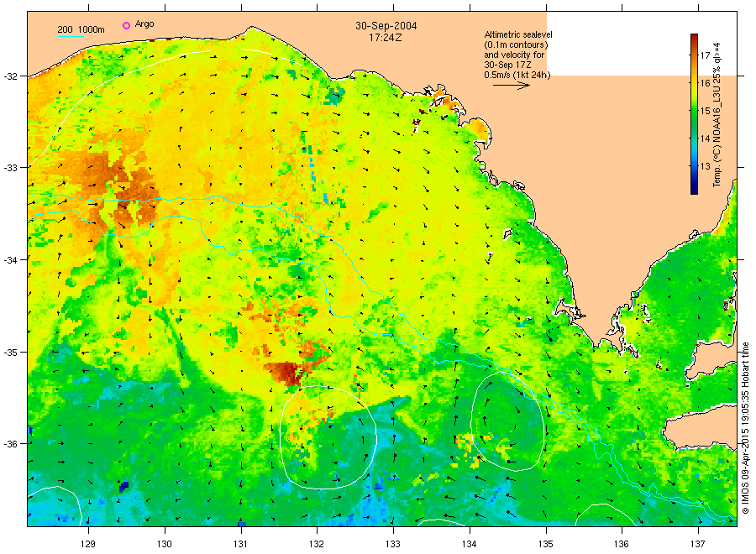Click the IMOS copyright timestamp text
This screenshot has height=554, width=756.
tap(746, 428)
